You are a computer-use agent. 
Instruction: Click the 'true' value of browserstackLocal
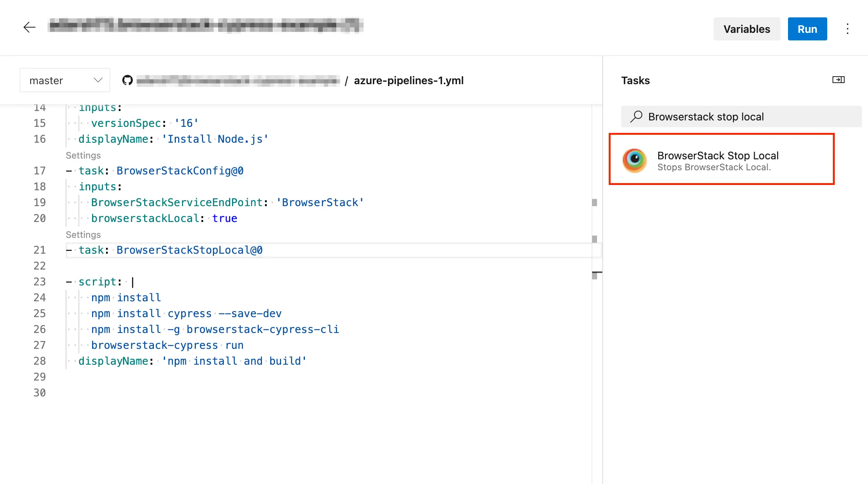(225, 219)
